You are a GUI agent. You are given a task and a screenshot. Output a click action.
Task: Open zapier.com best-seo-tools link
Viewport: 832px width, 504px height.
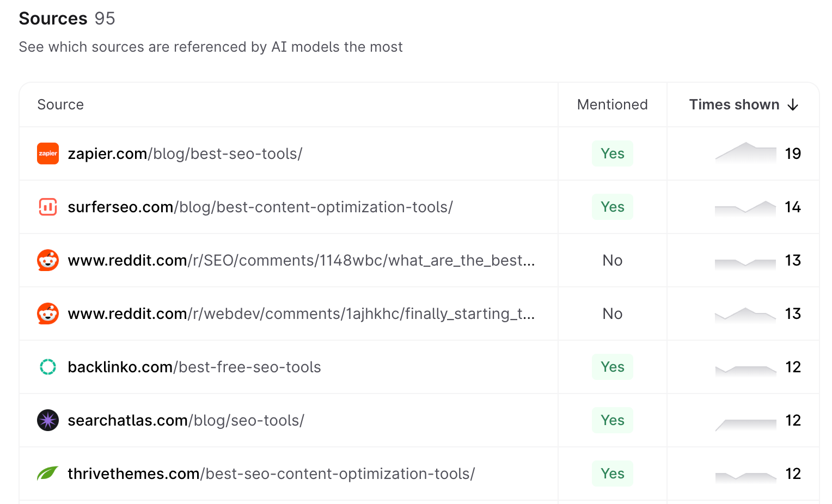(x=185, y=154)
